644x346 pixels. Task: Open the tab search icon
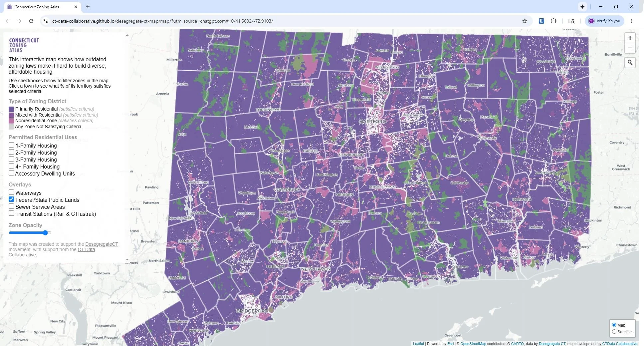571,21
